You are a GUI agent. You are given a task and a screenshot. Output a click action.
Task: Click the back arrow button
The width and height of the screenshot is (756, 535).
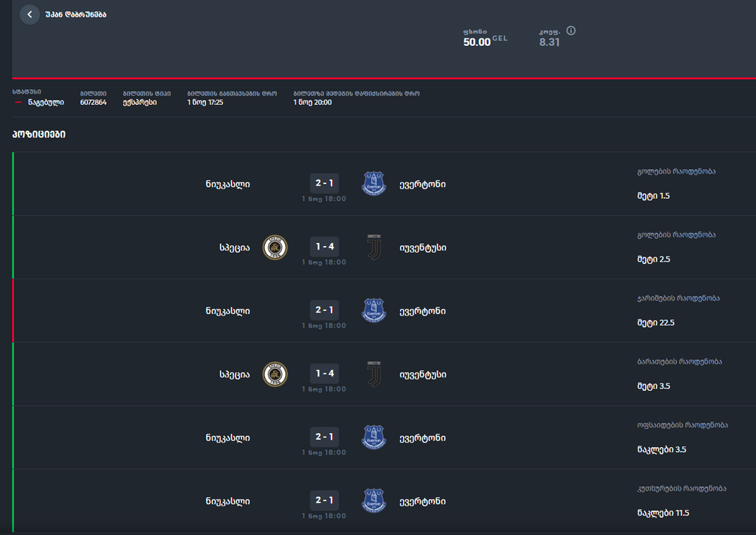coord(30,15)
